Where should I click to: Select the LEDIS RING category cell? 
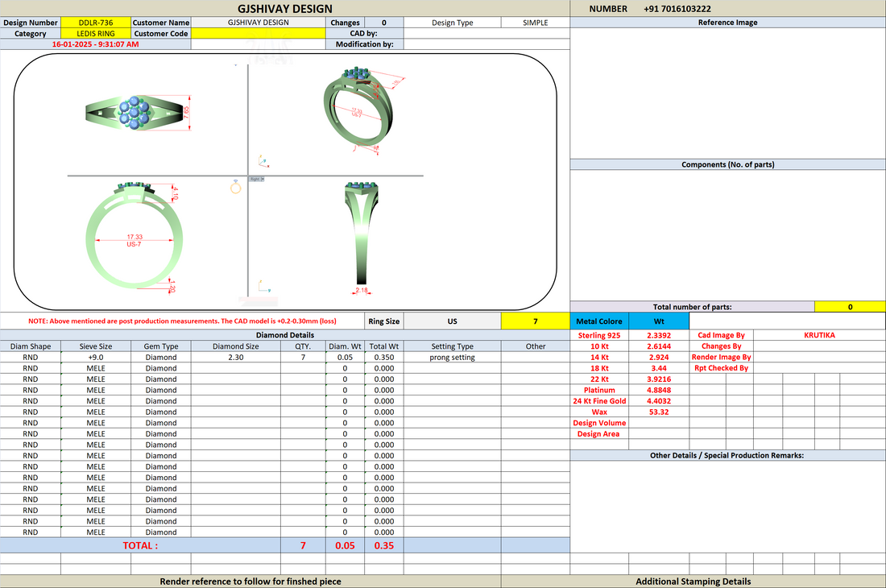96,33
